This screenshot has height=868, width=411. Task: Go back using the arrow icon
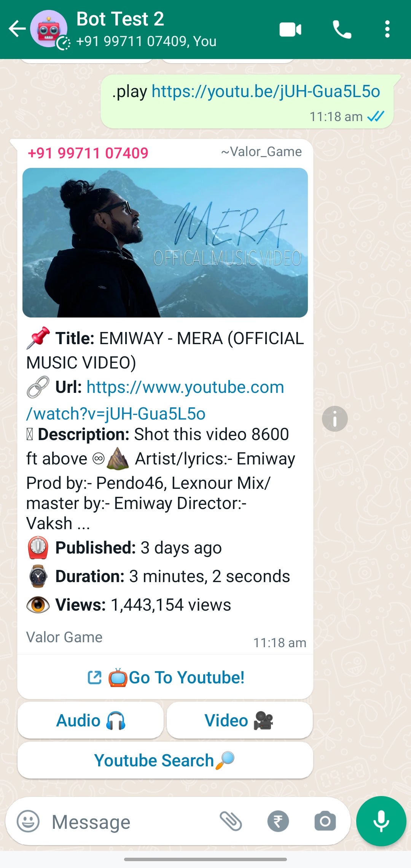click(x=17, y=29)
